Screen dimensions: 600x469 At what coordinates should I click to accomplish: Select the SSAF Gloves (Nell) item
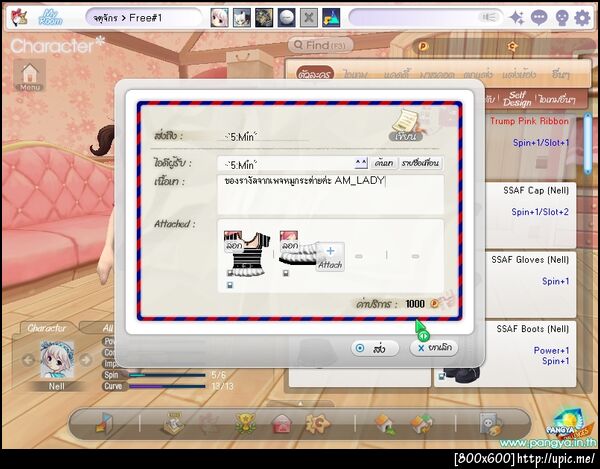click(530, 285)
